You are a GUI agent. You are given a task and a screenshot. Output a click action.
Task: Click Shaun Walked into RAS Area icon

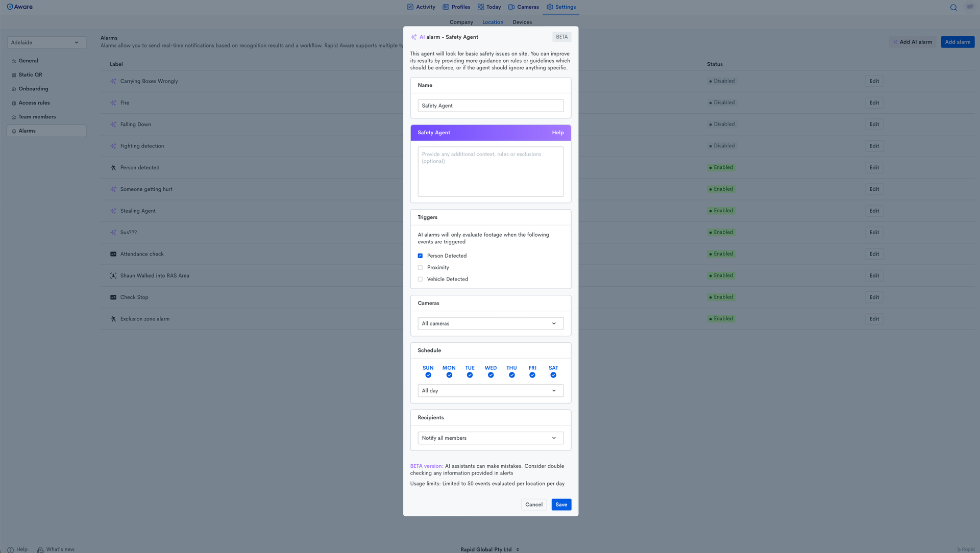113,276
